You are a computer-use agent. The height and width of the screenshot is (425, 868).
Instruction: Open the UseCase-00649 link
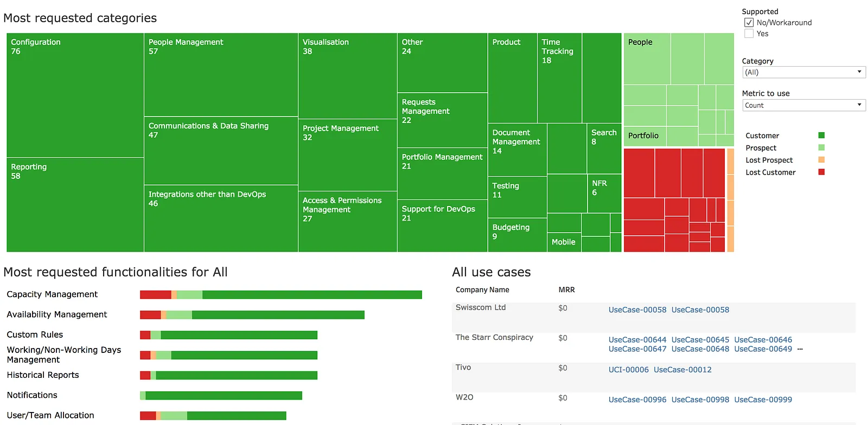tap(763, 349)
